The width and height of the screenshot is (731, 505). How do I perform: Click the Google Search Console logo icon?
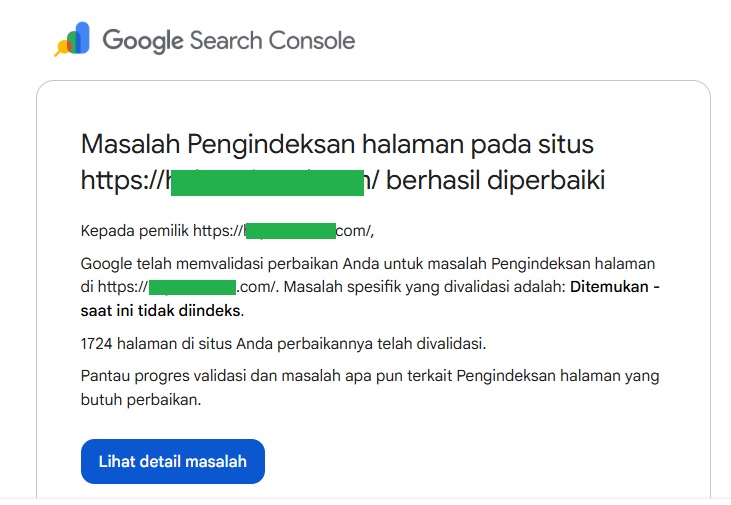(x=72, y=40)
